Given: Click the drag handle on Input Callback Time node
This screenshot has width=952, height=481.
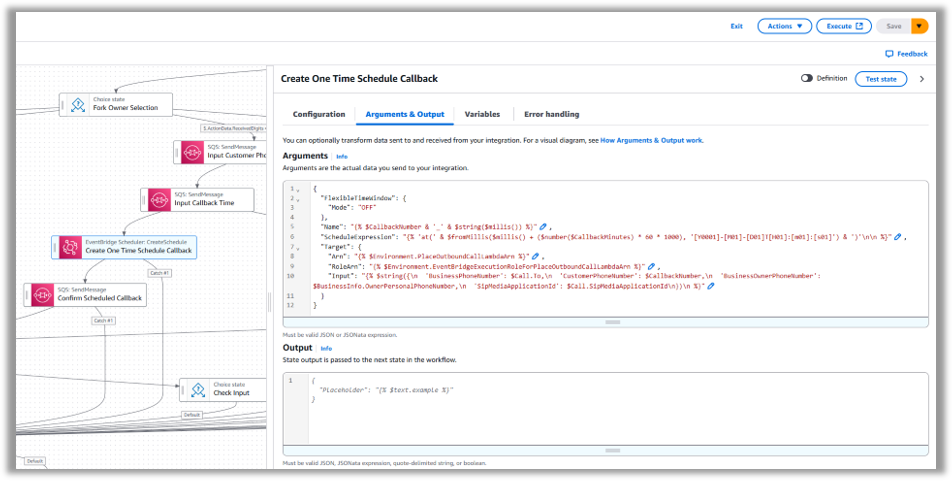Looking at the screenshot, I should click(144, 200).
